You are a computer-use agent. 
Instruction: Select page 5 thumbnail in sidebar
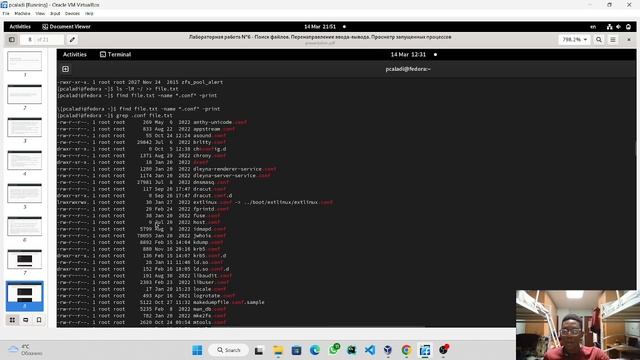[x=24, y=193]
